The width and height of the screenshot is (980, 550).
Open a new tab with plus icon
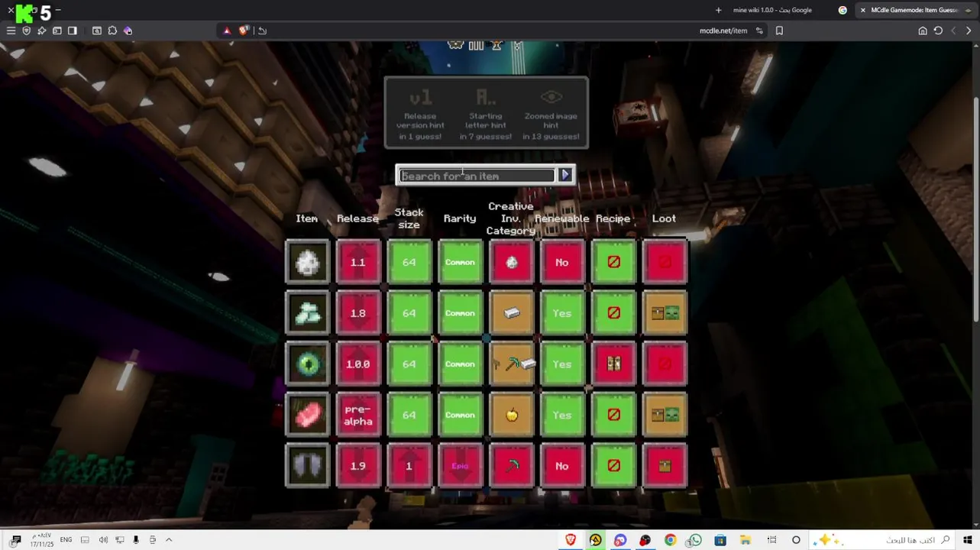(718, 10)
